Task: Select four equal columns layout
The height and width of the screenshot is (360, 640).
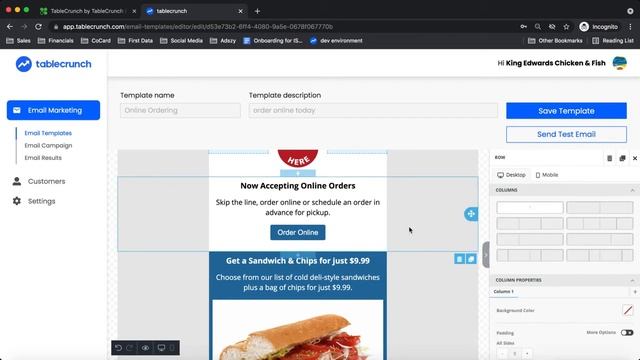Action: pyautogui.click(x=600, y=223)
